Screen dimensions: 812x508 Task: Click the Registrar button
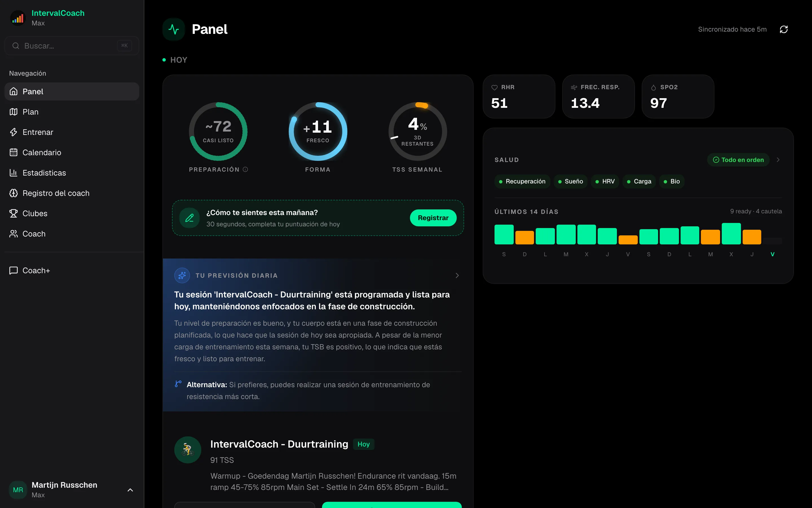[433, 218]
